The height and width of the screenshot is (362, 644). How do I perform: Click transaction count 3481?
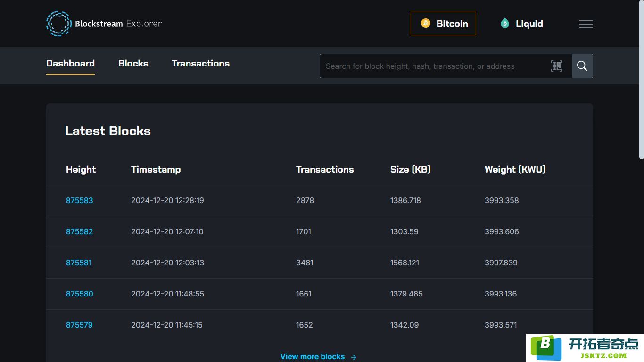pyautogui.click(x=305, y=263)
